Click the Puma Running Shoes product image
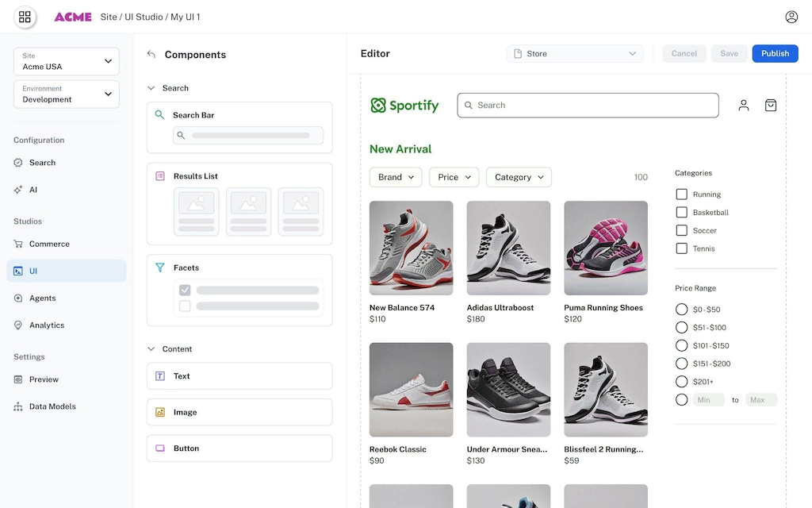This screenshot has height=508, width=812. pyautogui.click(x=606, y=248)
